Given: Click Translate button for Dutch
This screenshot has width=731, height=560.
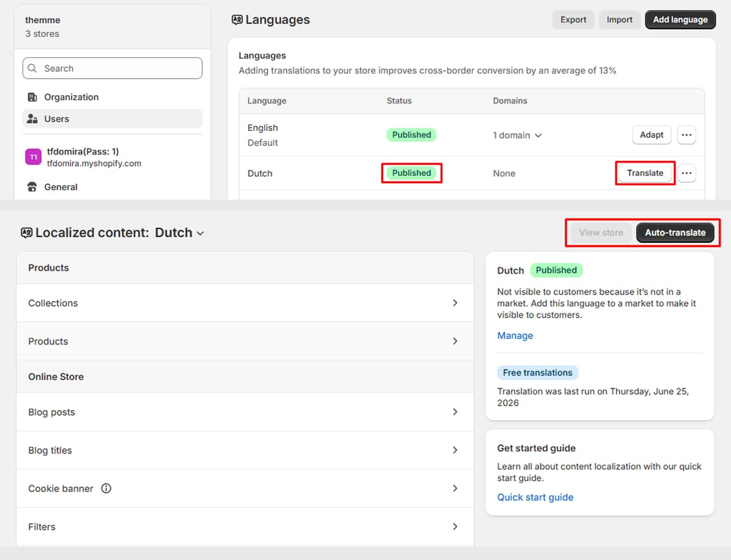Looking at the screenshot, I should point(645,173).
